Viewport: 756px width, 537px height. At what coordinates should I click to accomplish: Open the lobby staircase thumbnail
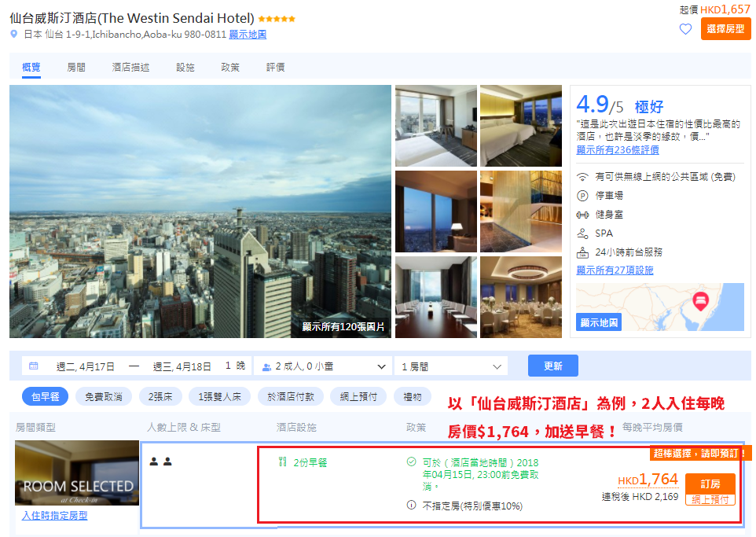521,211
